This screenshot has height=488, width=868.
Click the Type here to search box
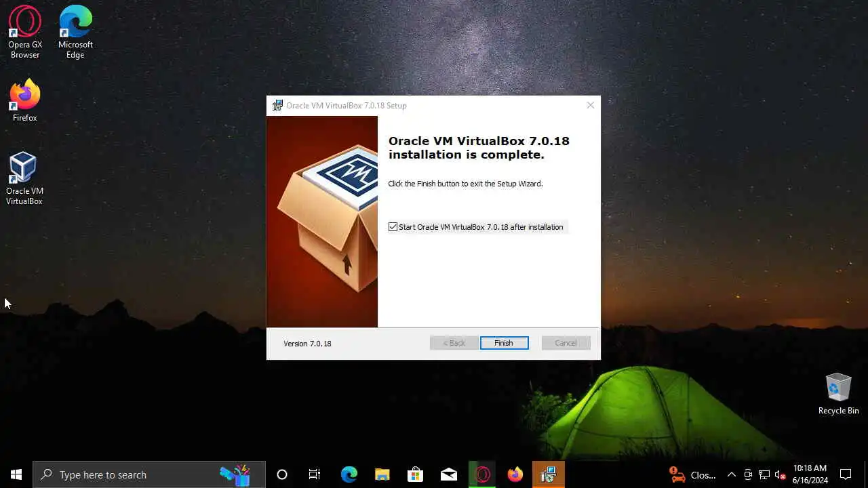pos(149,474)
